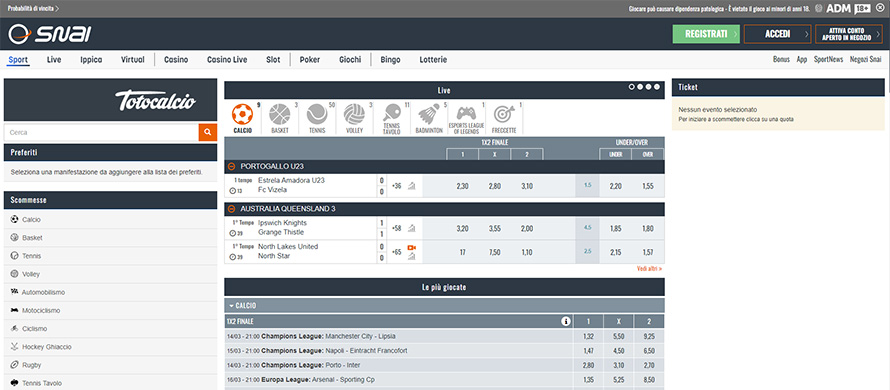Viewport: 890px width, 390px height.
Task: Click Attiva conto aperto in negozio
Action: 849,34
